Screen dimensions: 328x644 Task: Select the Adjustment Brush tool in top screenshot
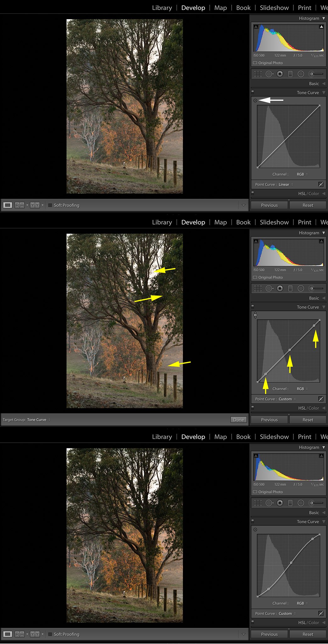(316, 74)
